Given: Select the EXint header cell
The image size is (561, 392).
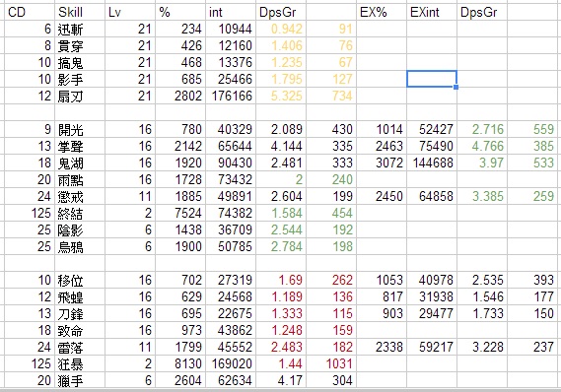Looking at the screenshot, I should click(432, 12).
